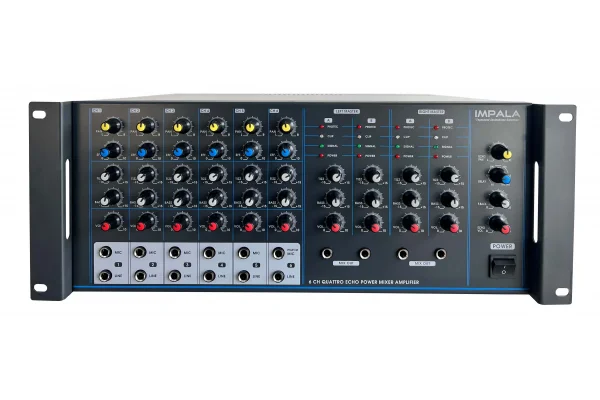Click the red VOL knob on channel 3
This screenshot has height=400, width=600.
click(182, 223)
